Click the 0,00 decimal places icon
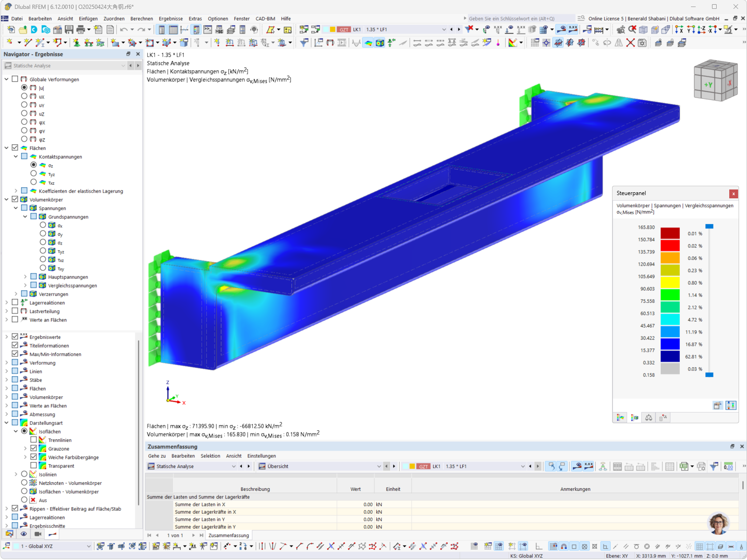The width and height of the screenshot is (747, 560). 728,466
